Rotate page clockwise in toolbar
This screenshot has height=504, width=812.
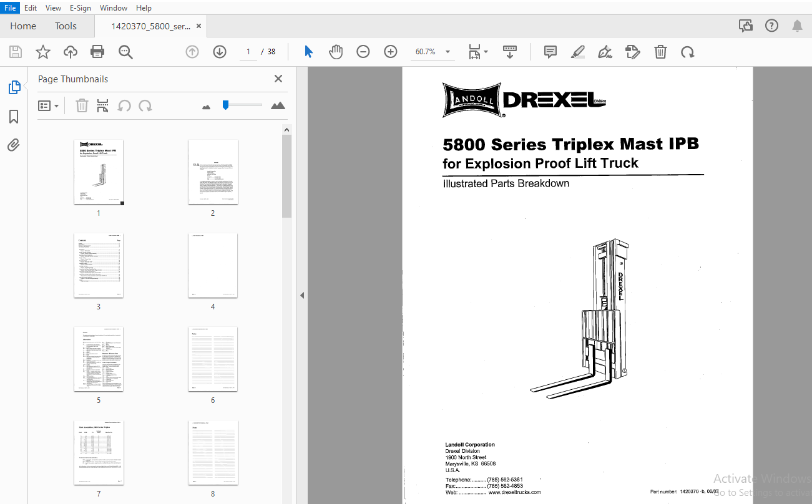coord(688,52)
